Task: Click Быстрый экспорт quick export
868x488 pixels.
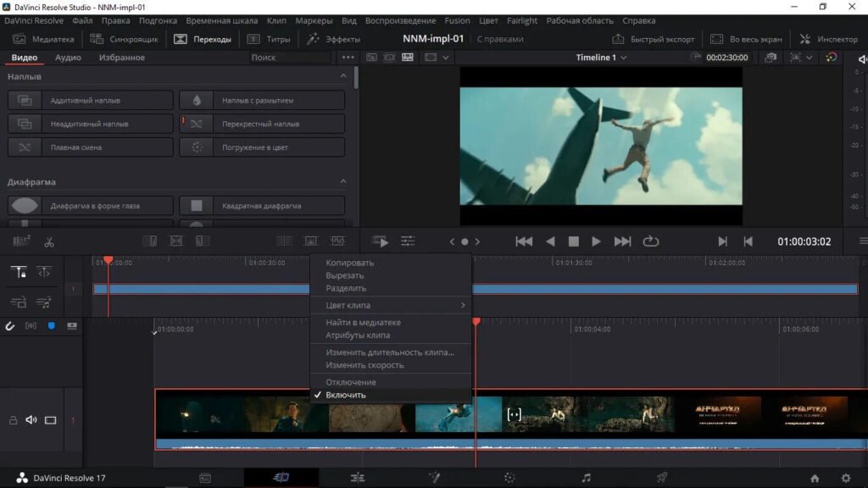Action: 654,39
